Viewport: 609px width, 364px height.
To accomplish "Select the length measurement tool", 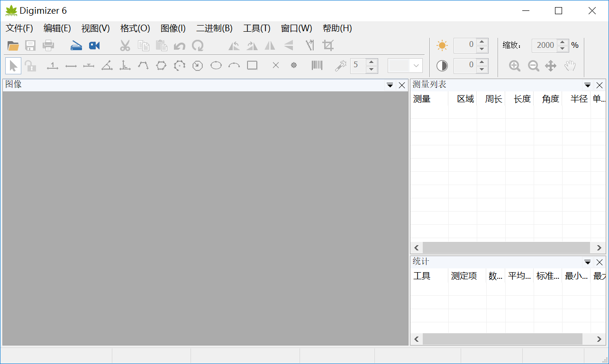I will coord(71,66).
